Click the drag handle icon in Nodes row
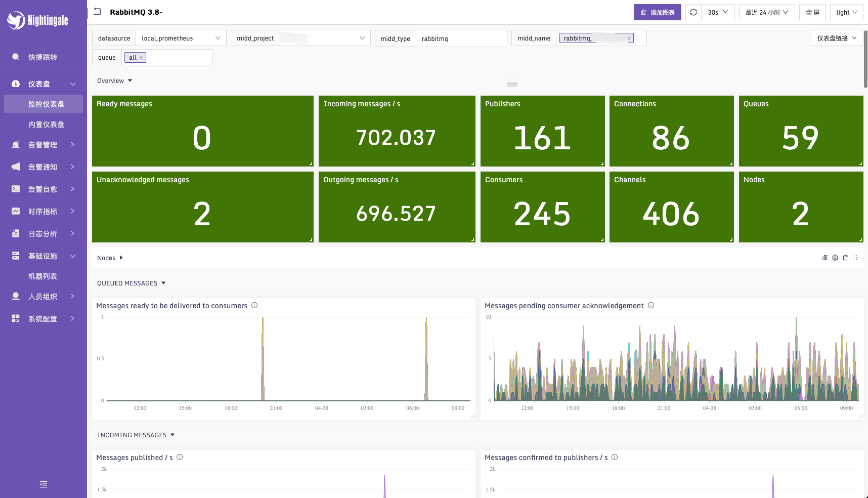This screenshot has width=868, height=498. (x=855, y=258)
